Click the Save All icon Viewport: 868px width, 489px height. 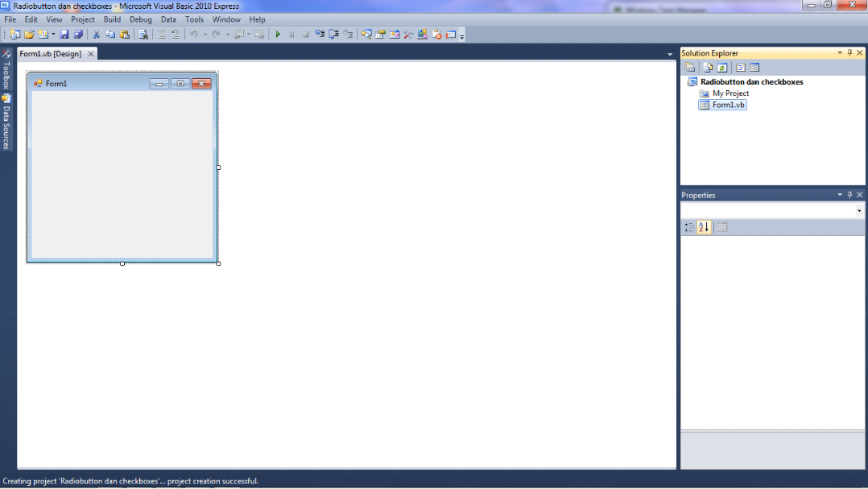click(x=79, y=35)
